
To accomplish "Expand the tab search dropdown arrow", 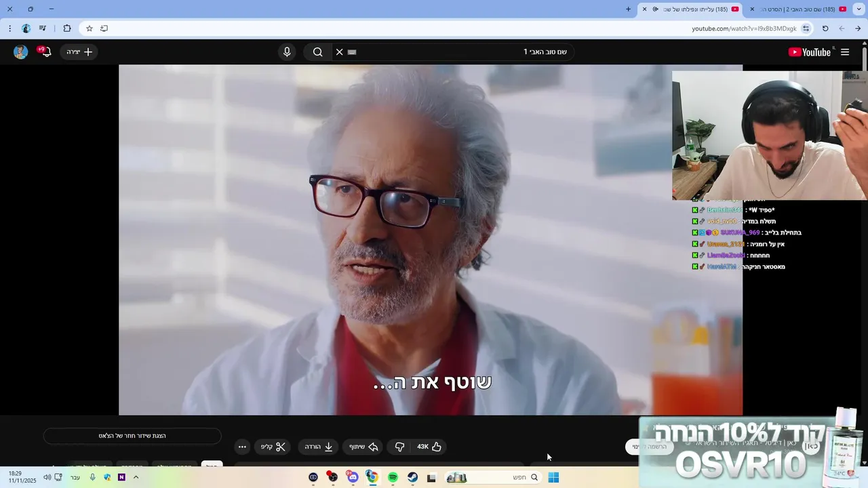I will 859,9.
